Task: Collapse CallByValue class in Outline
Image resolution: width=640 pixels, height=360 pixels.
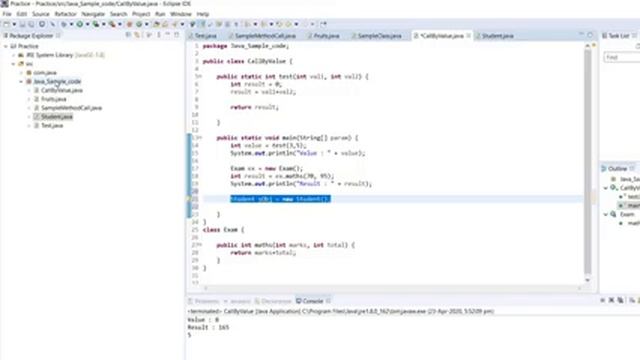Action: tap(606, 188)
